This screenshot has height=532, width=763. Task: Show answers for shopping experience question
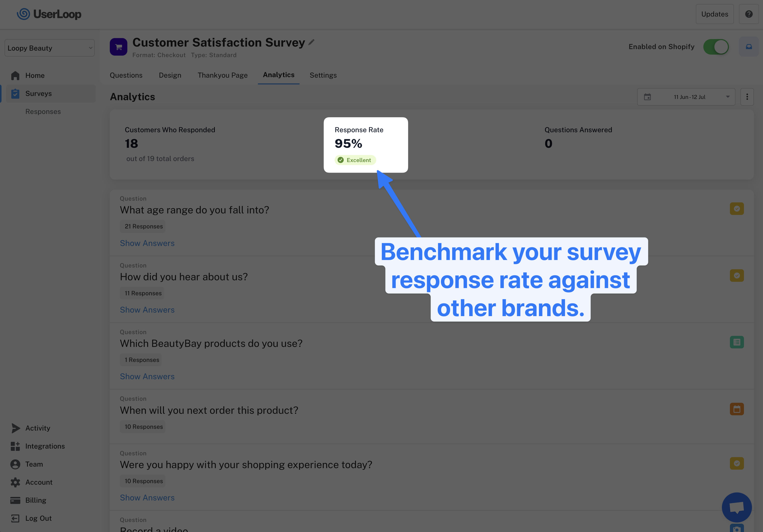click(x=147, y=498)
